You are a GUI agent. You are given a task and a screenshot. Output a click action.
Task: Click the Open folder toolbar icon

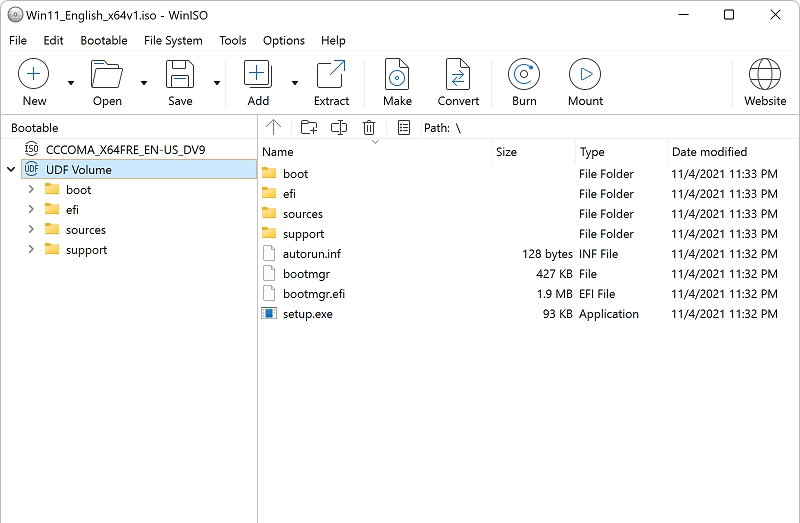tap(107, 74)
